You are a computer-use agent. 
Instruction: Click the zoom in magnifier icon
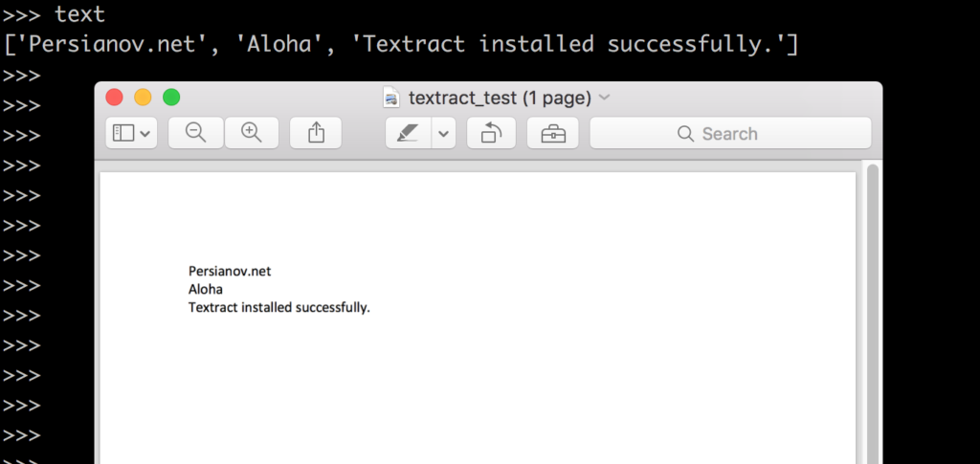pyautogui.click(x=252, y=133)
